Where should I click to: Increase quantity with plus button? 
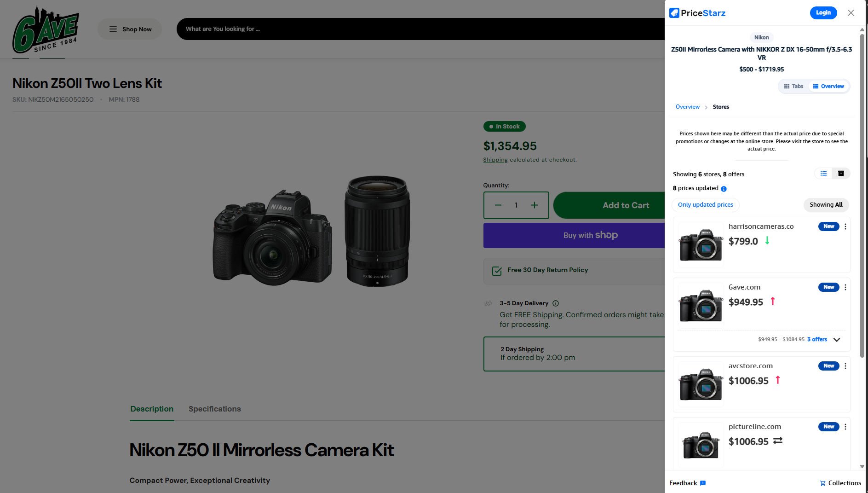point(535,205)
